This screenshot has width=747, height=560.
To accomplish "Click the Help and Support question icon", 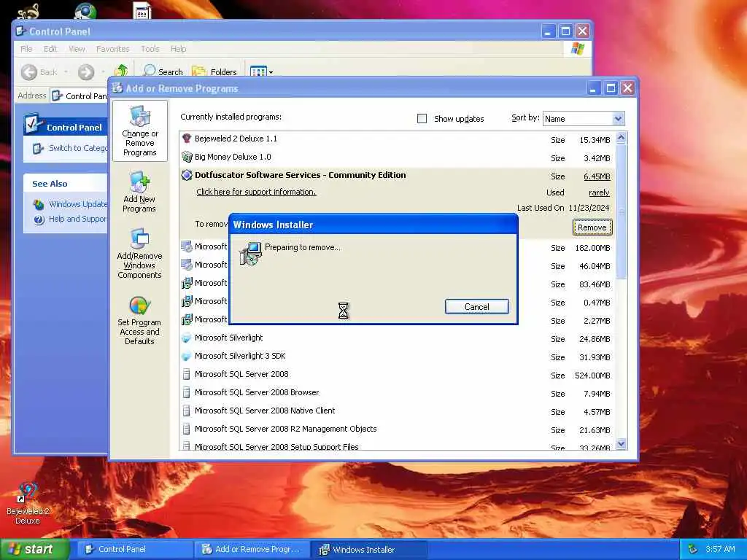I will point(39,219).
